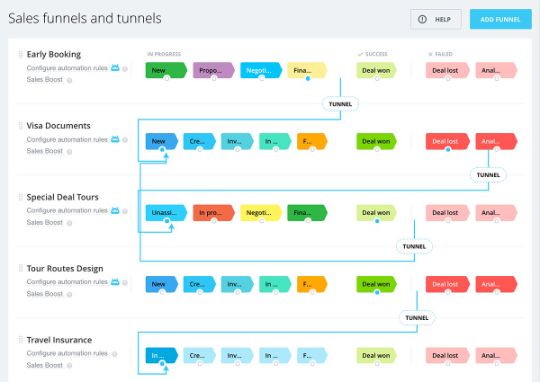This screenshot has width=540, height=382.
Task: Click the robot icon beside Tour Routes Design rules
Action: click(x=115, y=282)
